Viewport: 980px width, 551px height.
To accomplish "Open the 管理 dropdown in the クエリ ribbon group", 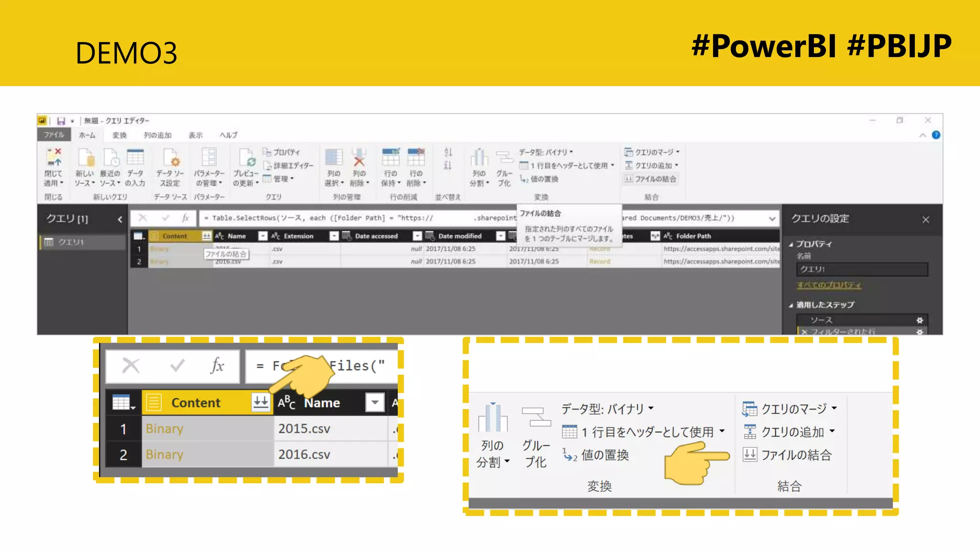I will 278,179.
